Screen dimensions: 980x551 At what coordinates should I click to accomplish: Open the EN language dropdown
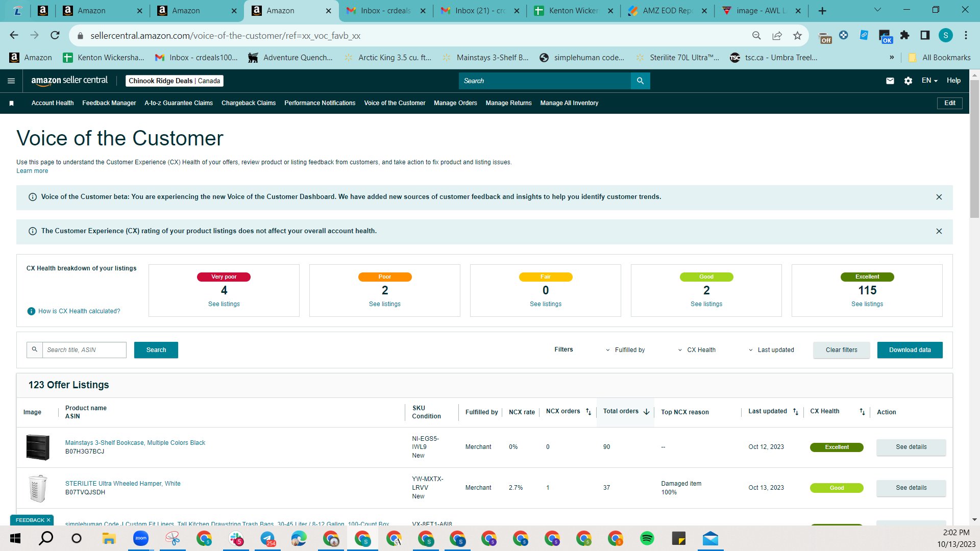929,81
